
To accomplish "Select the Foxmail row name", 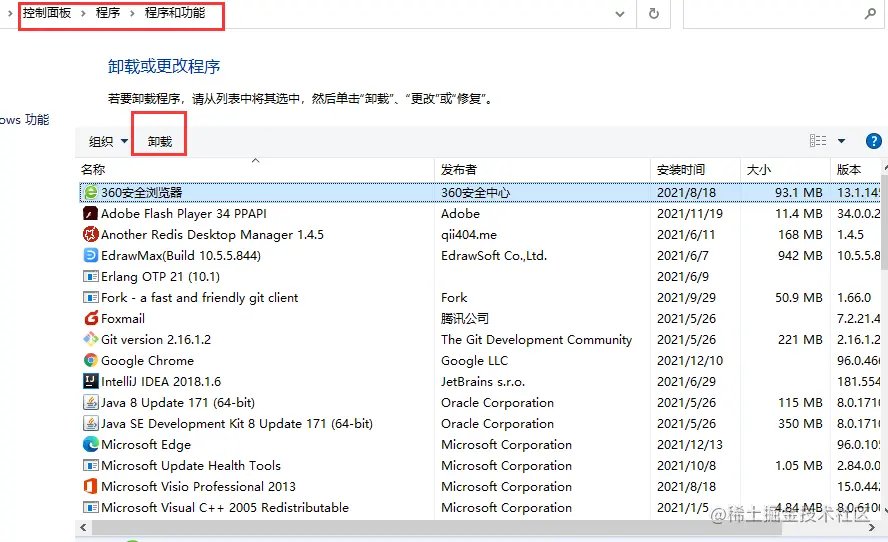I will click(123, 318).
